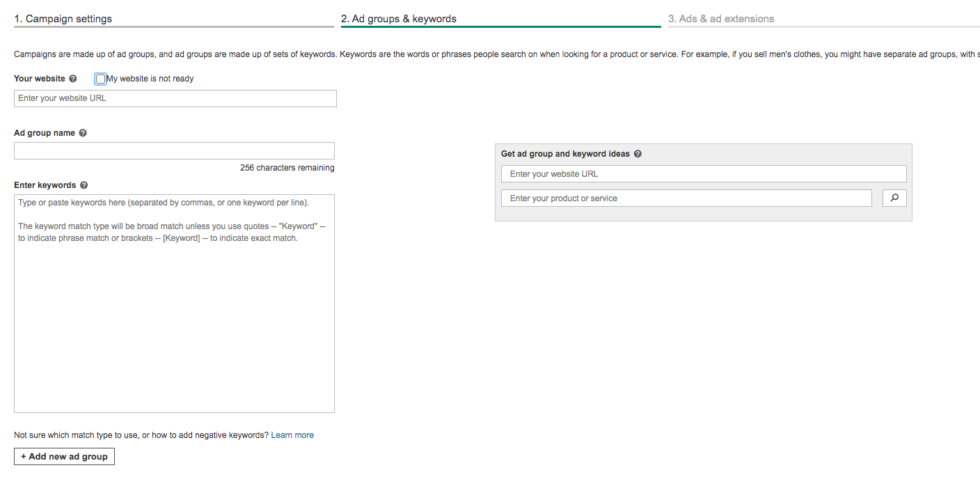Click the Enter keywords label text
This screenshot has width=980, height=477.
pos(45,185)
